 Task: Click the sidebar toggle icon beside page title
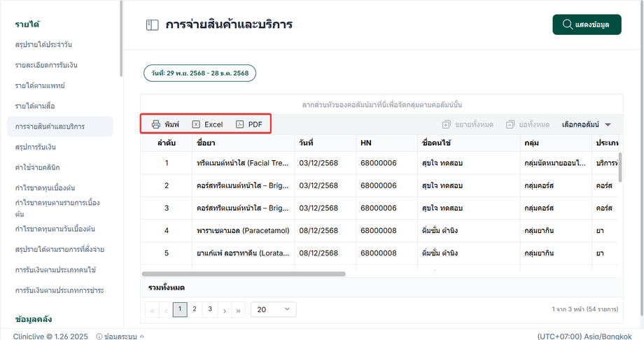[153, 24]
